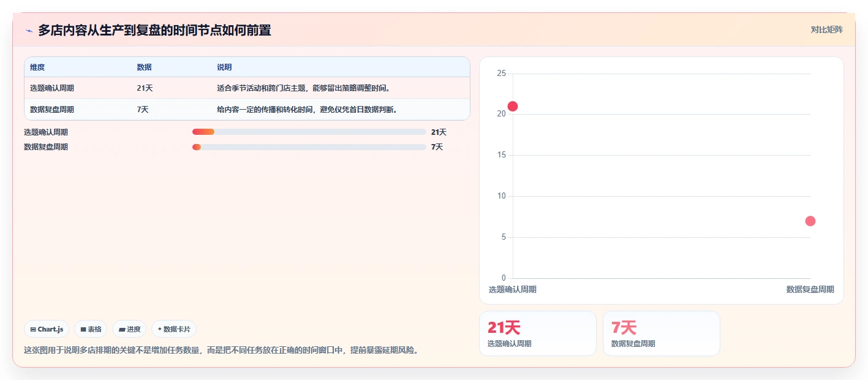Select the 进度 tag chip
868x380 pixels.
point(129,329)
